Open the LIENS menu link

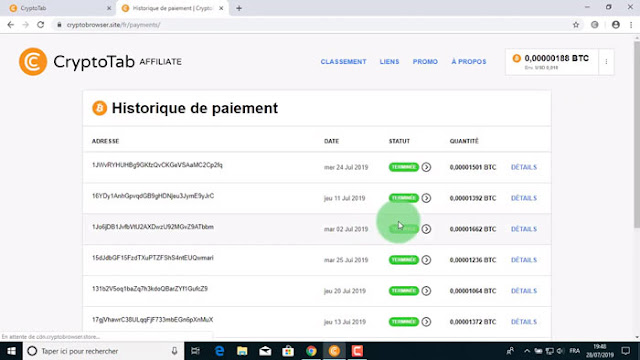[389, 62]
